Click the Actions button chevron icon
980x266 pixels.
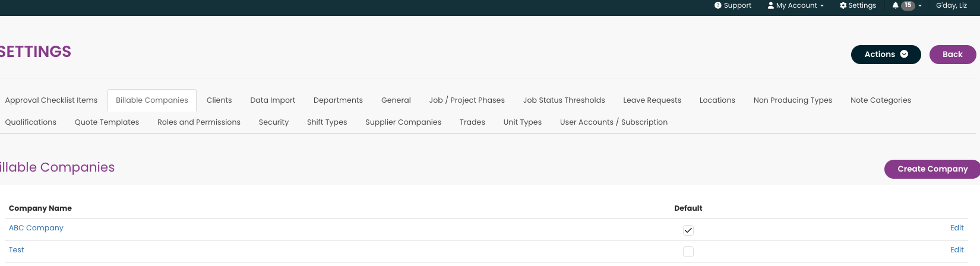(904, 54)
